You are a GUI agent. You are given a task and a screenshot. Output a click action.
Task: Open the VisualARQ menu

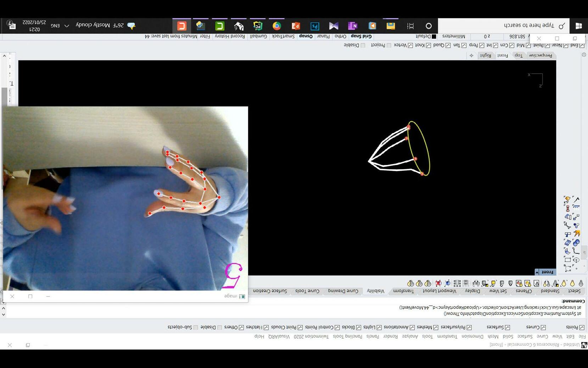(x=279, y=336)
